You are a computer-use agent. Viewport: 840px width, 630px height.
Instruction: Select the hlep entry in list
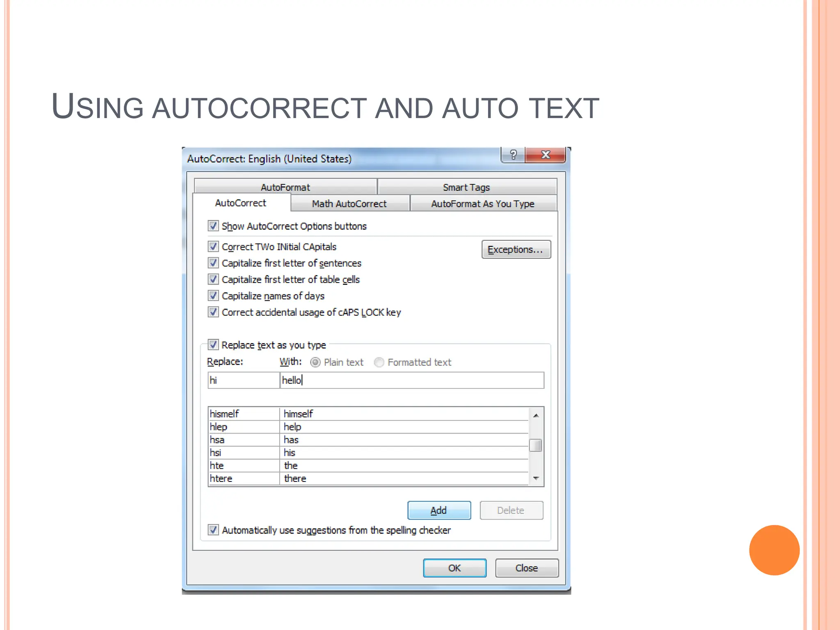coord(368,427)
